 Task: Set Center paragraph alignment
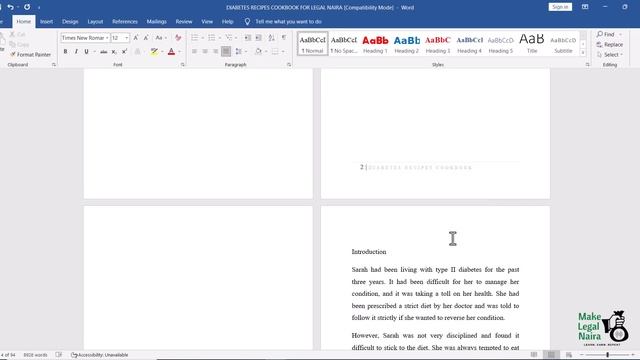[x=205, y=51]
